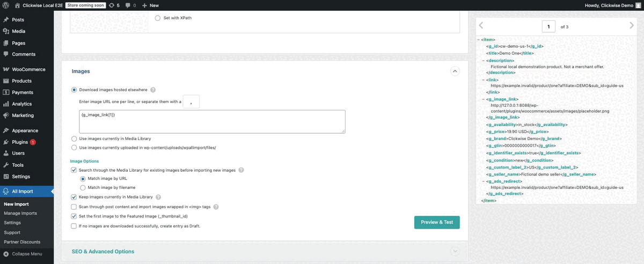The height and width of the screenshot is (264, 644).
Task: Click the Settings icon in sidebar
Action: point(6,177)
